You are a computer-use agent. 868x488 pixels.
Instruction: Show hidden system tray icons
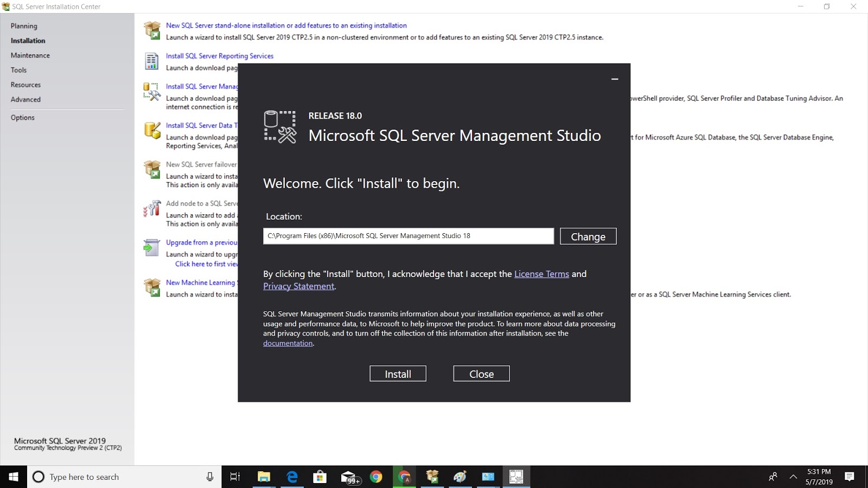click(793, 477)
